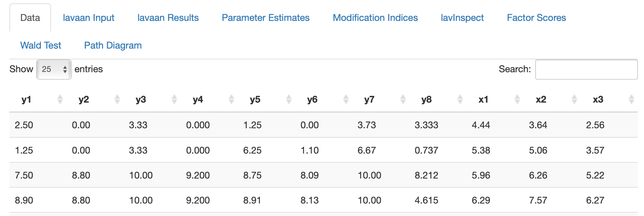View the Modification Indices tab

[x=375, y=18]
